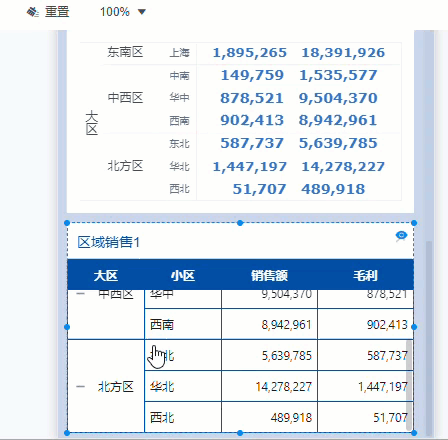Click the bottom-right corner selection handle
Screen dimensions: 448x440
click(x=414, y=433)
